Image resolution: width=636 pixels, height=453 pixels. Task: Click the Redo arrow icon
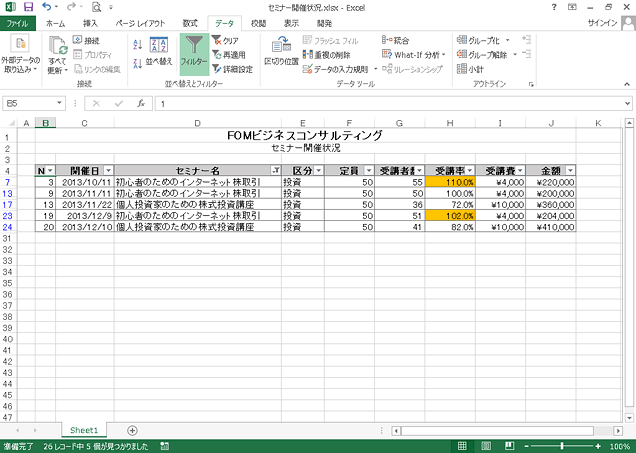click(x=71, y=7)
